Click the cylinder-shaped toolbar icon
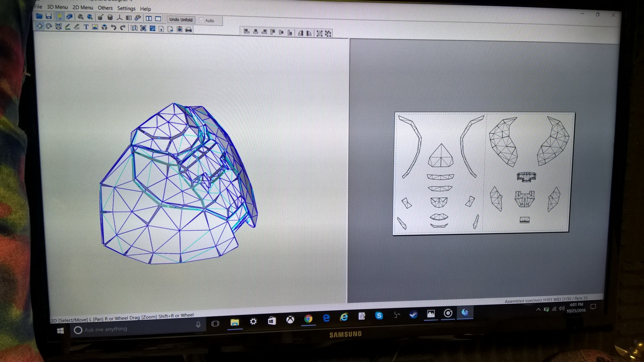 (x=110, y=17)
